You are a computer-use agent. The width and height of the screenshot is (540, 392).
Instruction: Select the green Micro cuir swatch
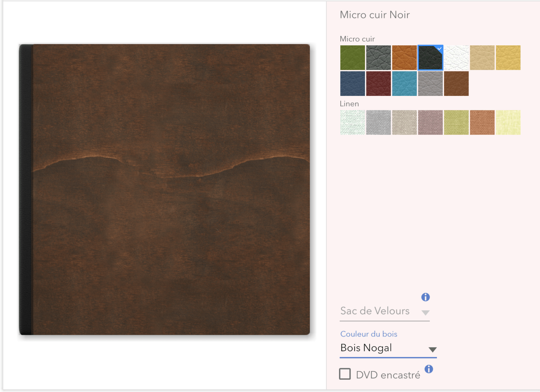point(352,58)
